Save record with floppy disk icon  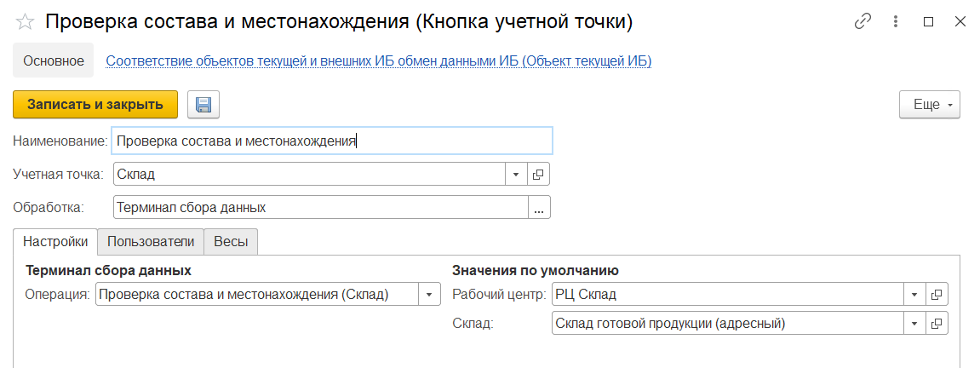(203, 105)
